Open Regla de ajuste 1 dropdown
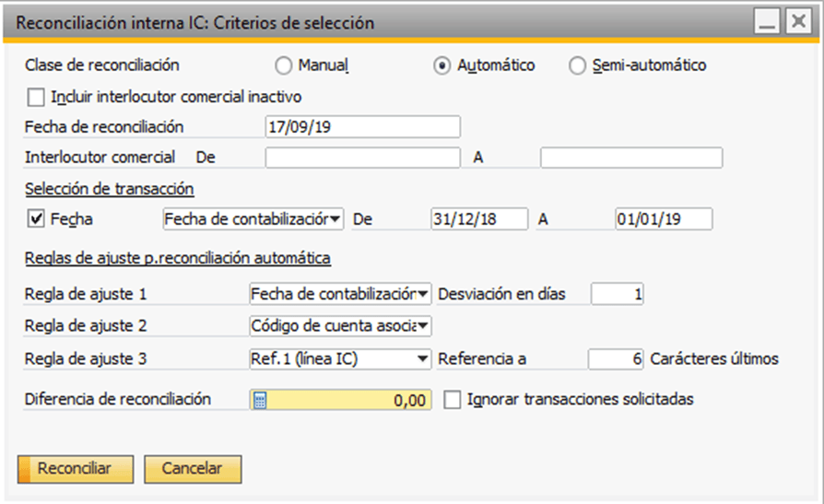 340,294
